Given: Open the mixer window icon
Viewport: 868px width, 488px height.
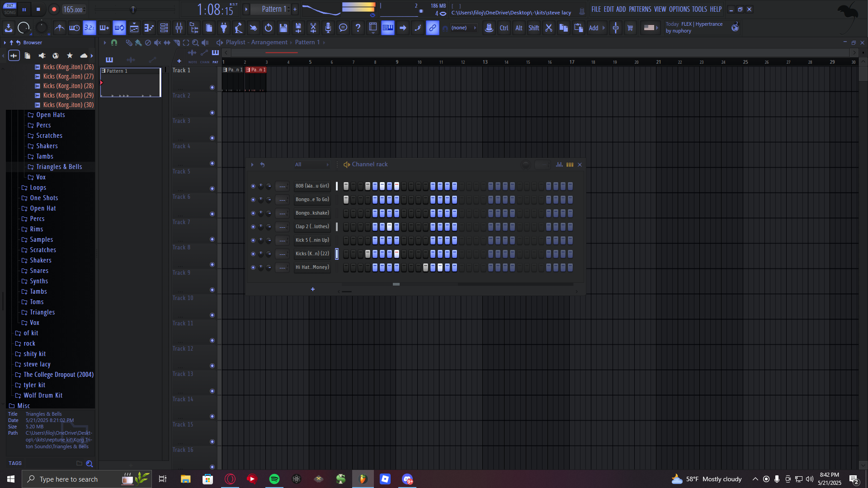Looking at the screenshot, I should point(179,28).
